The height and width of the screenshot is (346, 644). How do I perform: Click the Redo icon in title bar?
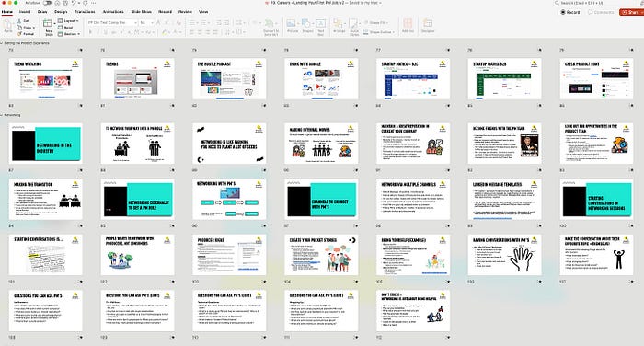pyautogui.click(x=85, y=3)
